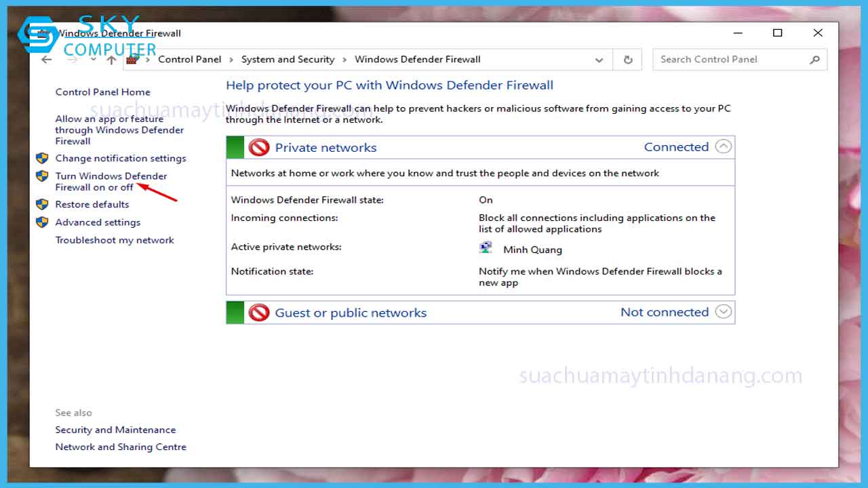
Task: Maximize the Windows Defender Firewall window
Action: coord(778,33)
